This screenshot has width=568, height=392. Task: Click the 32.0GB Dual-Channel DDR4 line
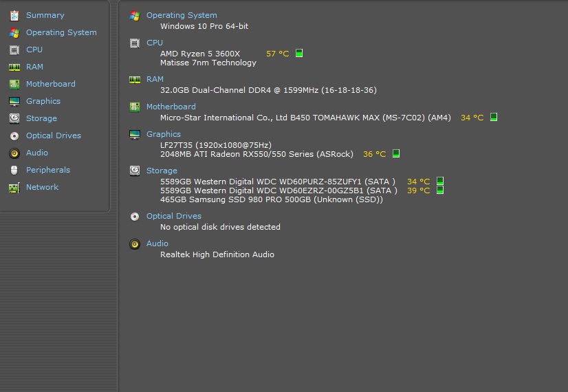(268, 90)
